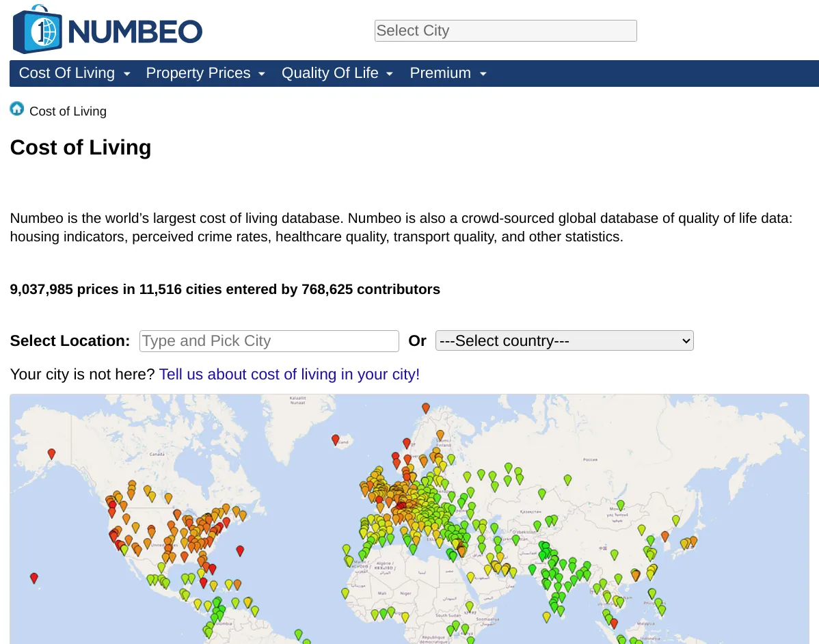
Task: Expand the Premium dropdown arrow
Action: click(483, 74)
